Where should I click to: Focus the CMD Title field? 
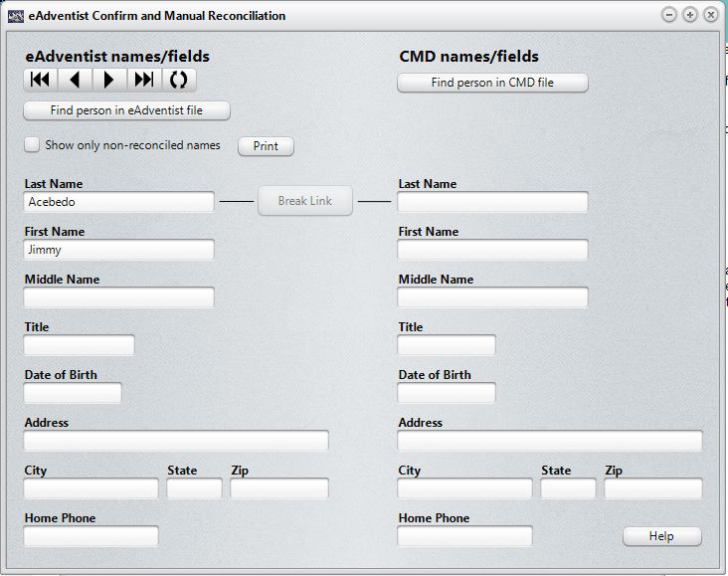tap(447, 345)
